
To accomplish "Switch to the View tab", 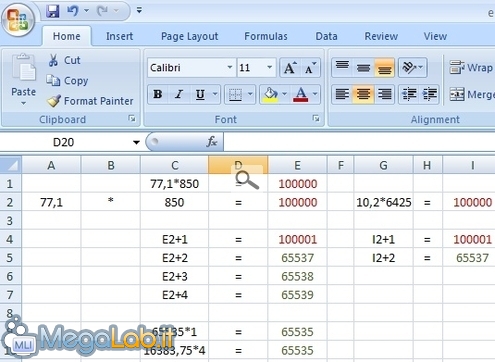I will tap(435, 36).
